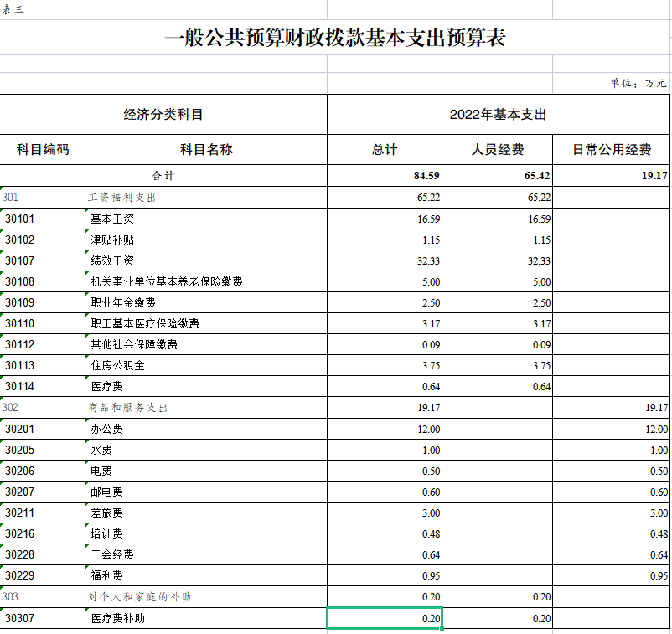Click the 培训费 cell
This screenshot has width=672, height=634.
tap(206, 534)
